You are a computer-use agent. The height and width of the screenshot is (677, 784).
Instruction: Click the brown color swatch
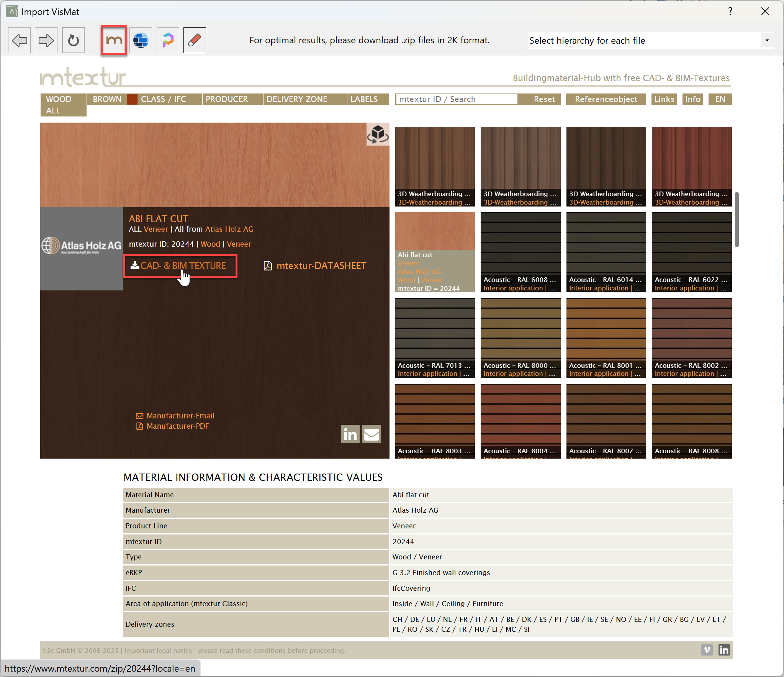tap(132, 99)
